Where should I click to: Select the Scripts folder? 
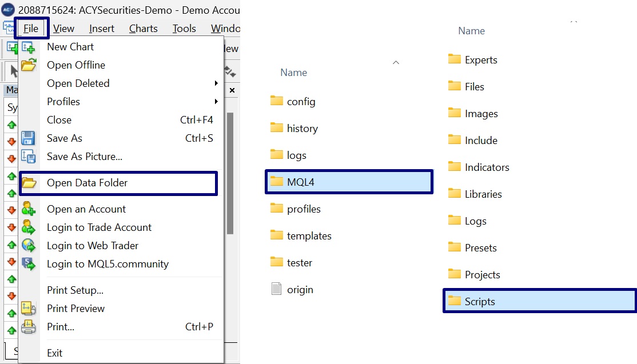[480, 302]
